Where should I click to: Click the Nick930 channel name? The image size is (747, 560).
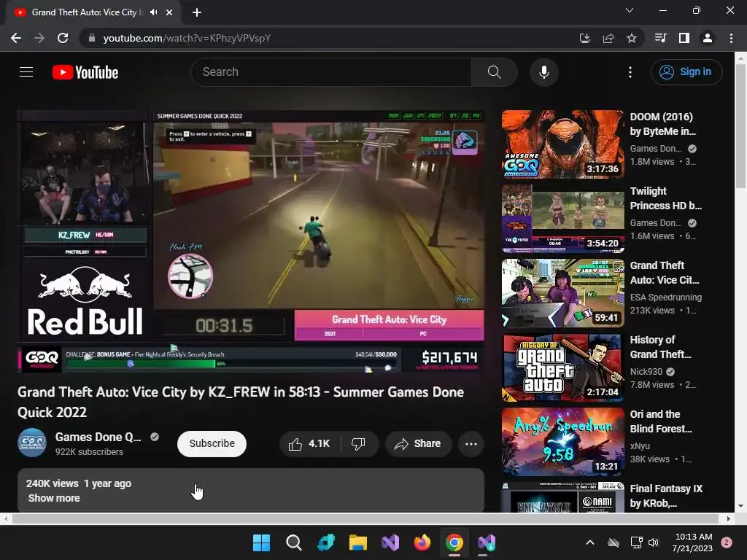(x=646, y=371)
